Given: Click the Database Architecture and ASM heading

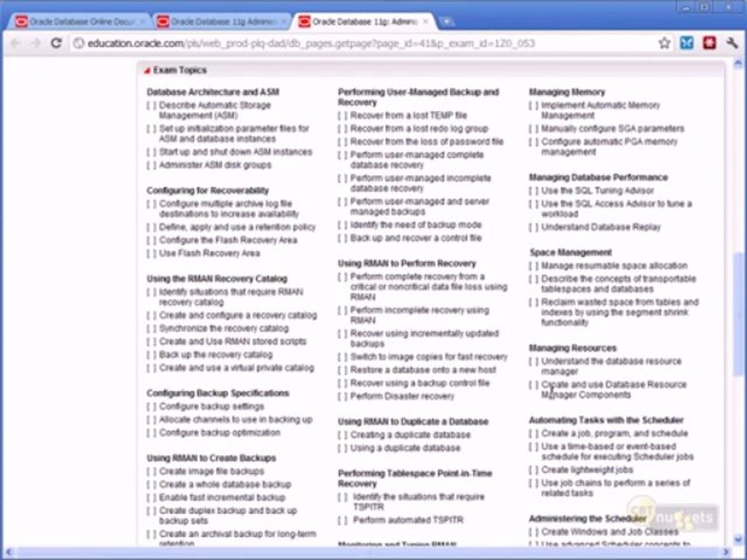Looking at the screenshot, I should point(213,92).
